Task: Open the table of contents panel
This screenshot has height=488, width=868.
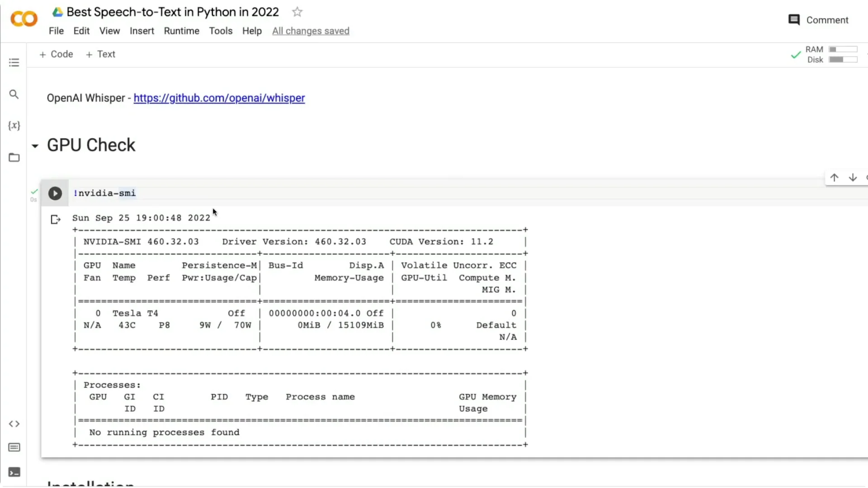Action: (x=14, y=62)
